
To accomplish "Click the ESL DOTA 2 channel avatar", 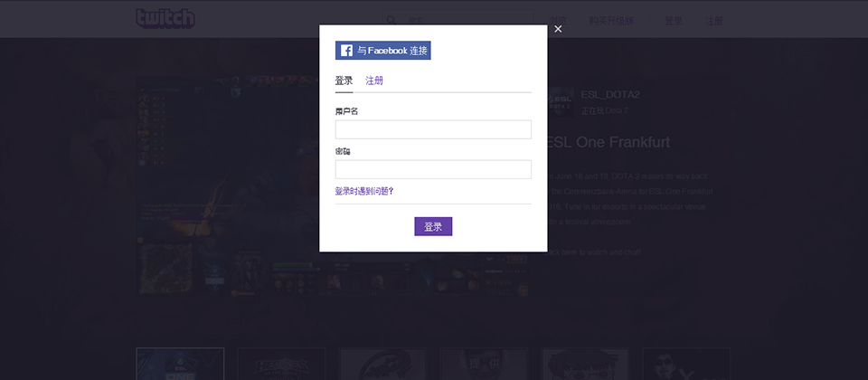I will [561, 102].
